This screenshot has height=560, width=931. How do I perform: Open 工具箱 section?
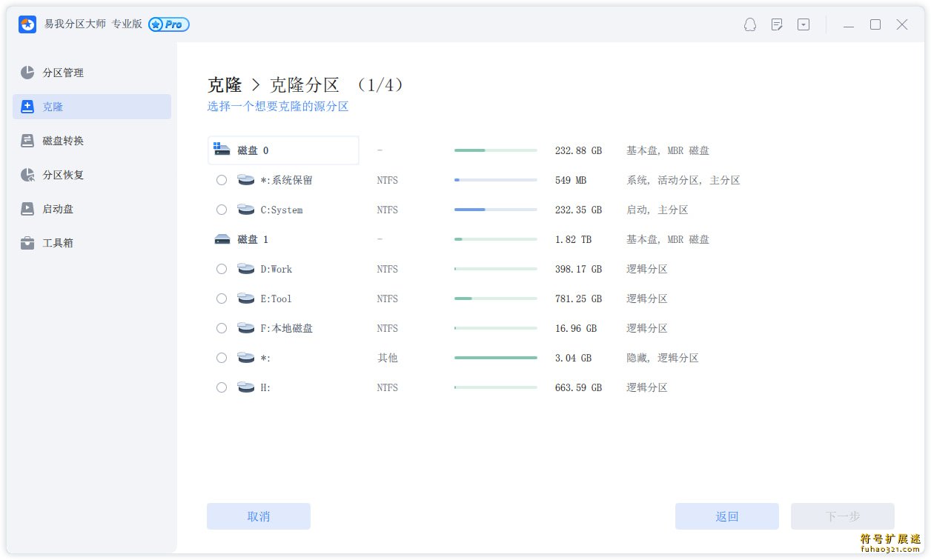pos(92,243)
